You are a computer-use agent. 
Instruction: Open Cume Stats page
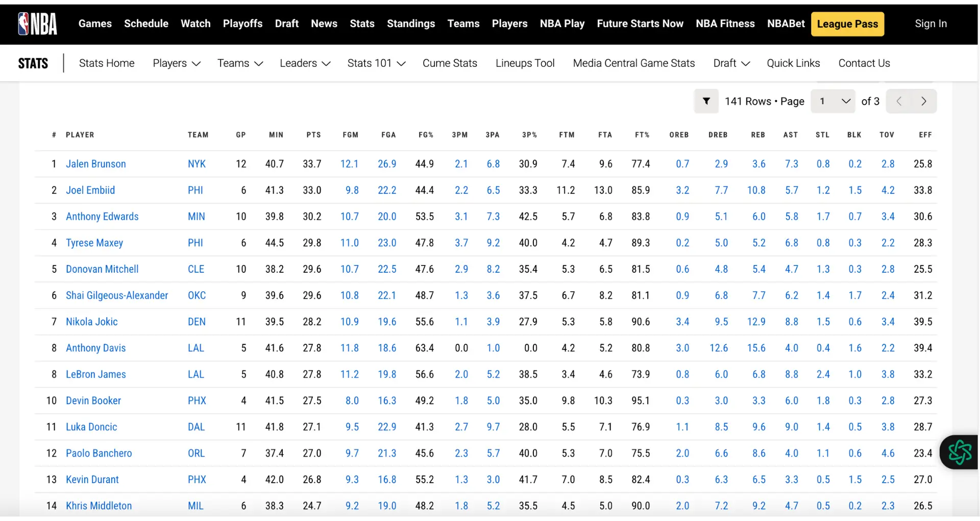450,63
